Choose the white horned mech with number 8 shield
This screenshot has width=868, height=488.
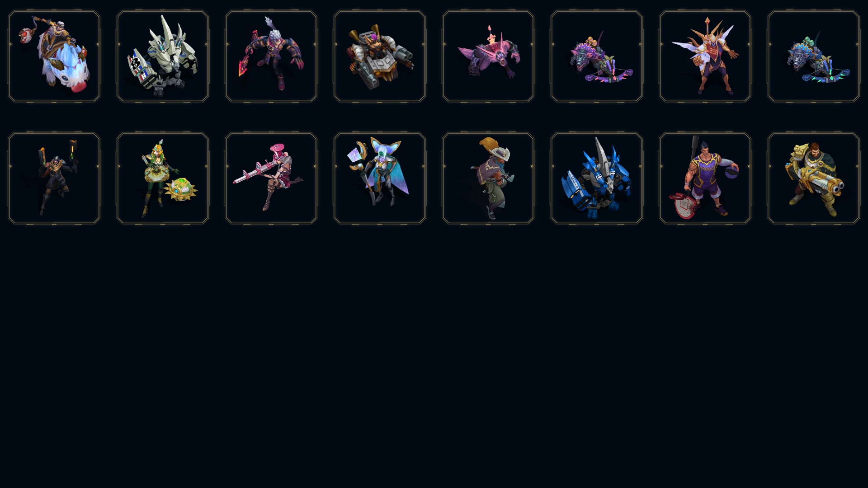point(163,56)
